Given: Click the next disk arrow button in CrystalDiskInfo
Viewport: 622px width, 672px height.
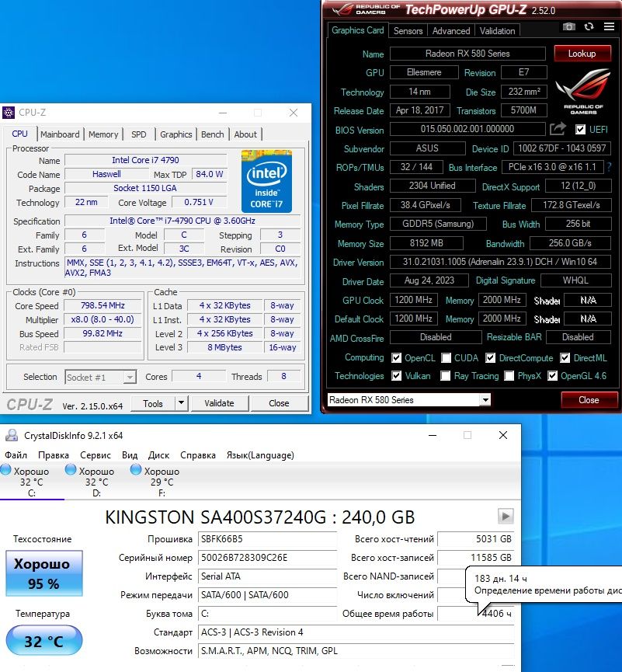Looking at the screenshot, I should click(506, 516).
